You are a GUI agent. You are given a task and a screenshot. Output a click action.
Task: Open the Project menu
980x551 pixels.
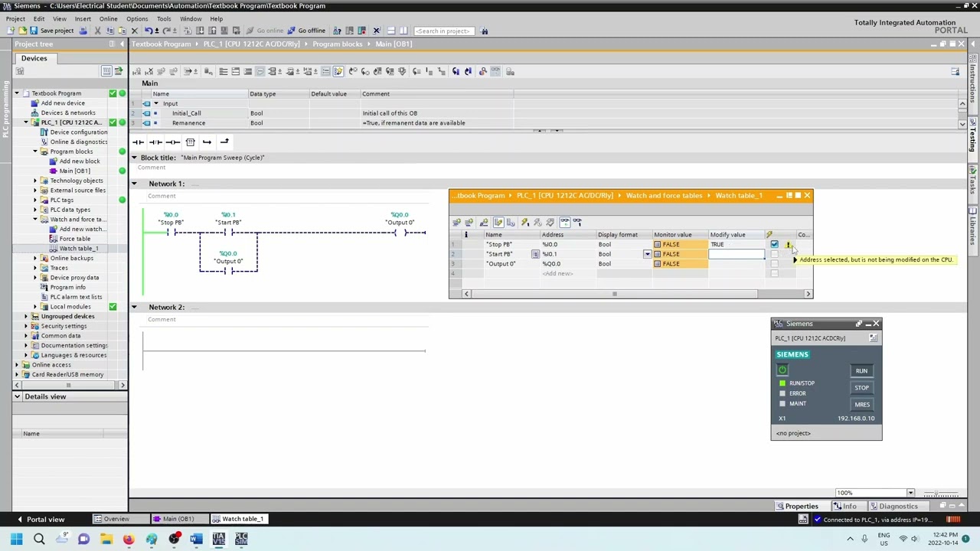click(x=15, y=18)
